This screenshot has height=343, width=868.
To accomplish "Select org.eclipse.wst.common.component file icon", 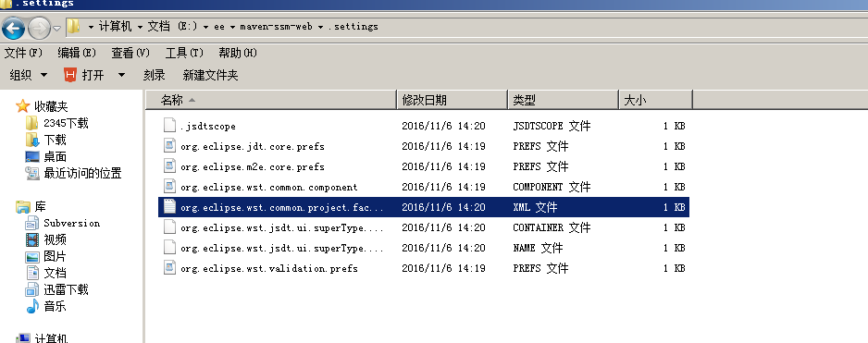I will point(169,187).
